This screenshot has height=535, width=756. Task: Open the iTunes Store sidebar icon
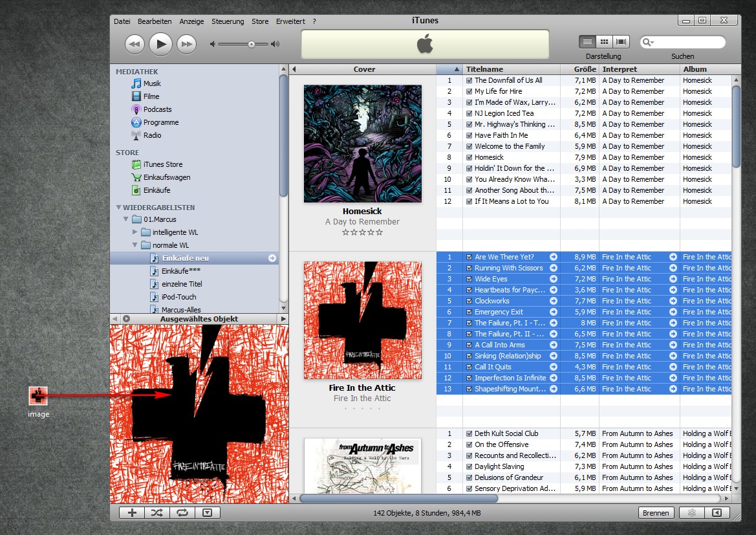(136, 164)
